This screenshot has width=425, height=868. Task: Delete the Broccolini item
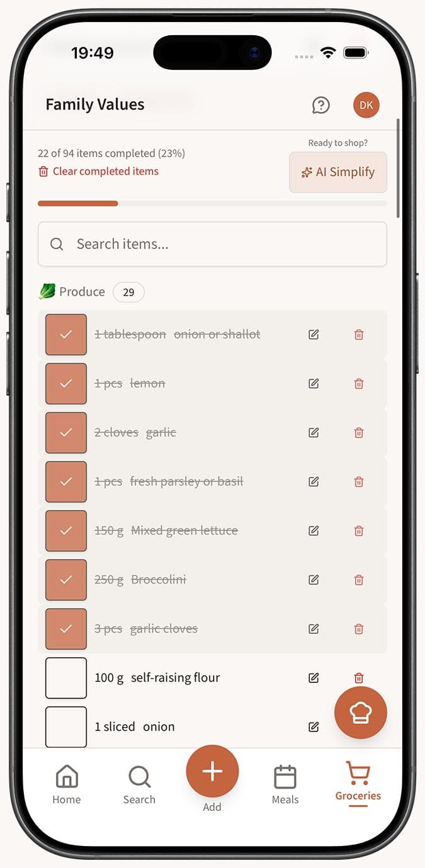point(358,580)
